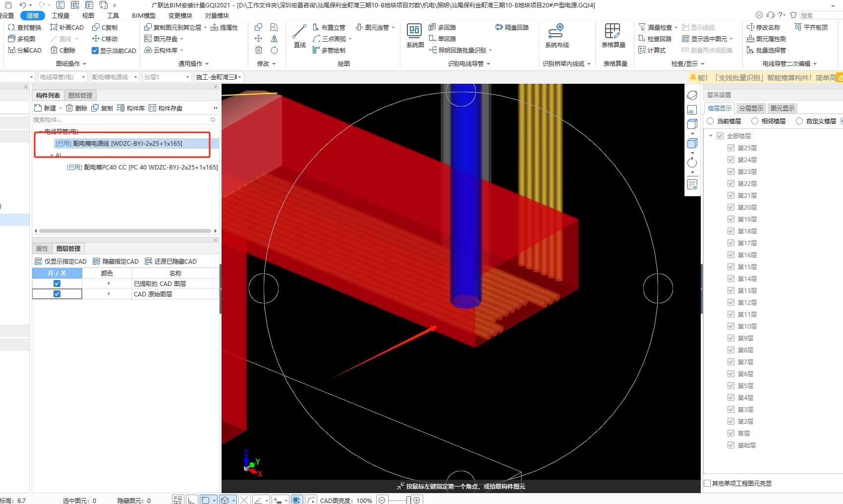Uncheck the 第10层 floor checkbox
This screenshot has height=504, width=843.
click(731, 326)
